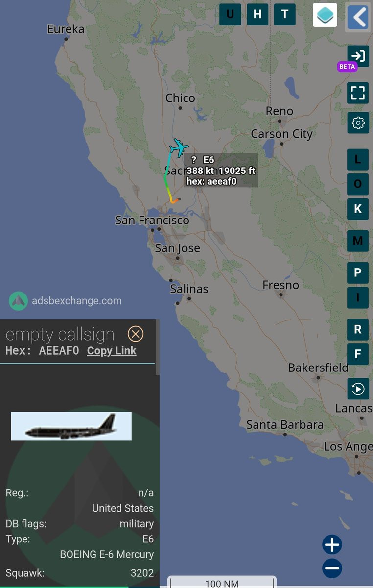The height and width of the screenshot is (588, 373).
Task: Open the map layers selector icon
Action: (325, 15)
